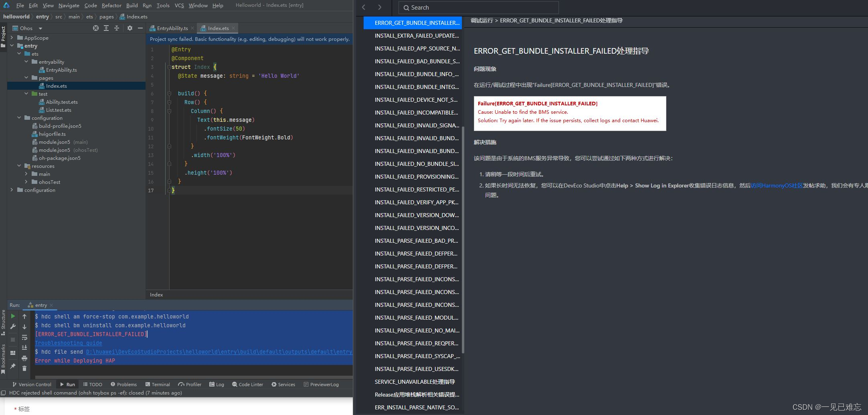Open Project panel settings gear
Screen dimensions: 868x415
click(130, 28)
